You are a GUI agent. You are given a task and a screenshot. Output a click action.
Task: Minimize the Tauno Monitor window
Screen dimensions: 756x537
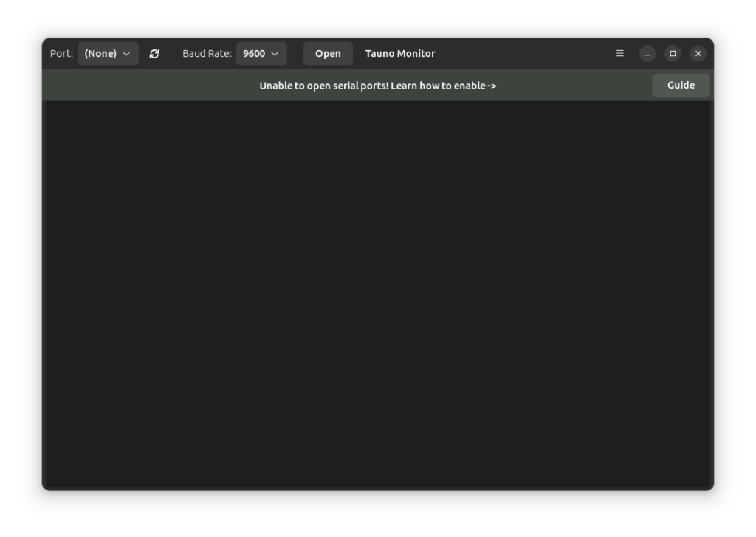(647, 54)
